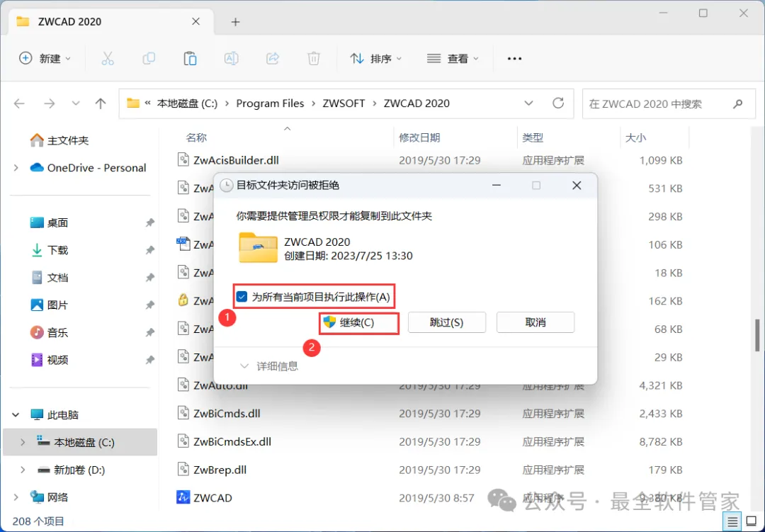This screenshot has height=532, width=765.
Task: Click 继续(C) button
Action: 359,322
